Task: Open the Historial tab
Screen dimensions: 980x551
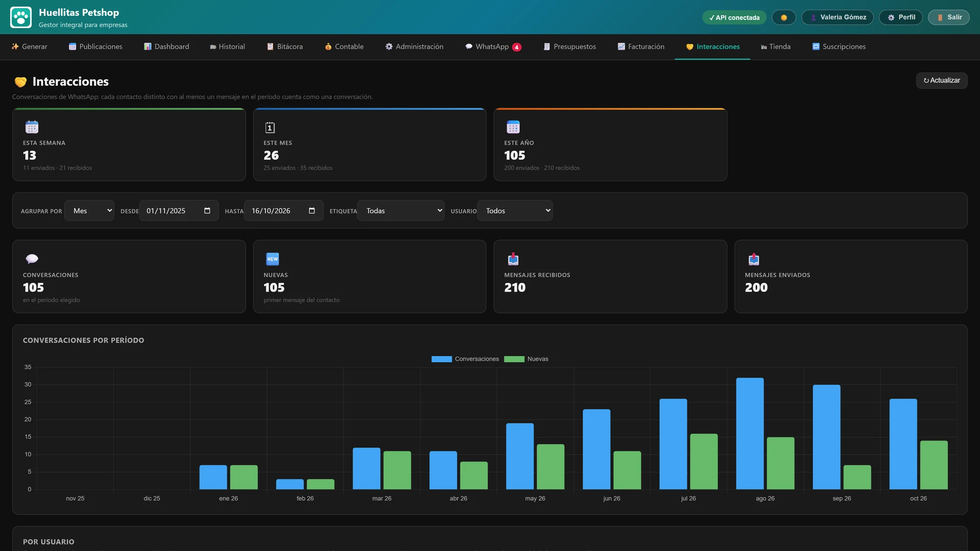Action: [x=227, y=46]
